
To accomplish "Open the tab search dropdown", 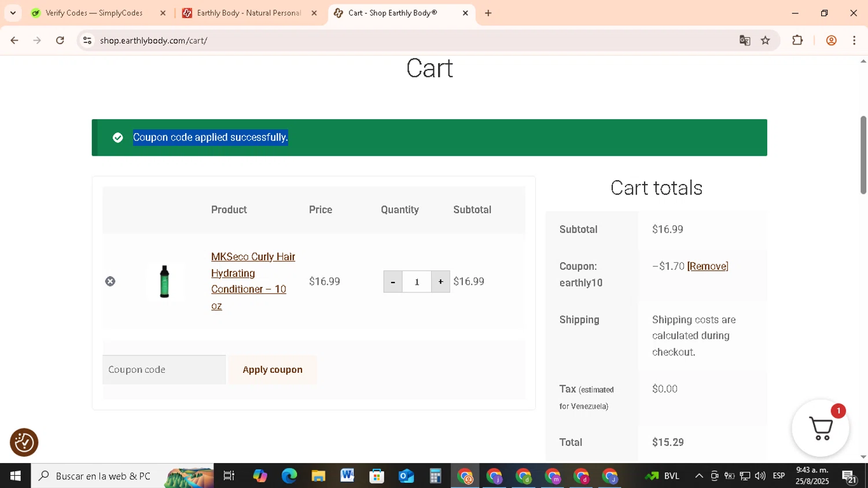I will tap(13, 13).
